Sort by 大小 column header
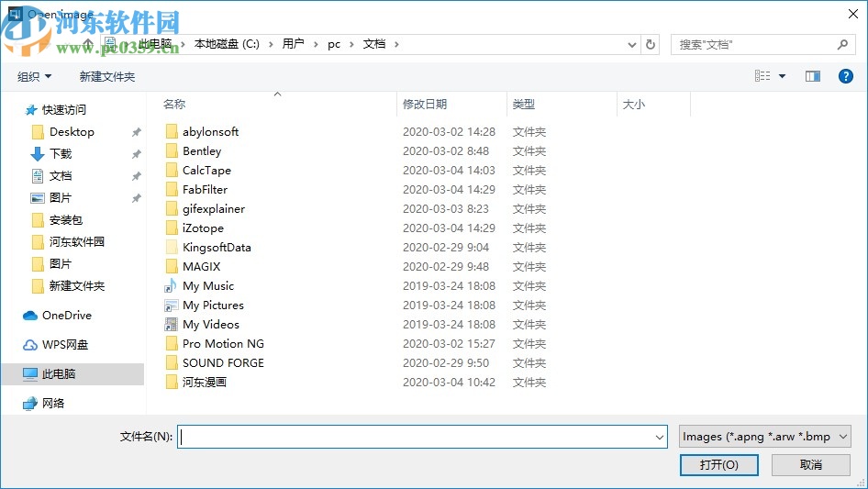Viewport: 868px width, 489px height. click(x=633, y=104)
